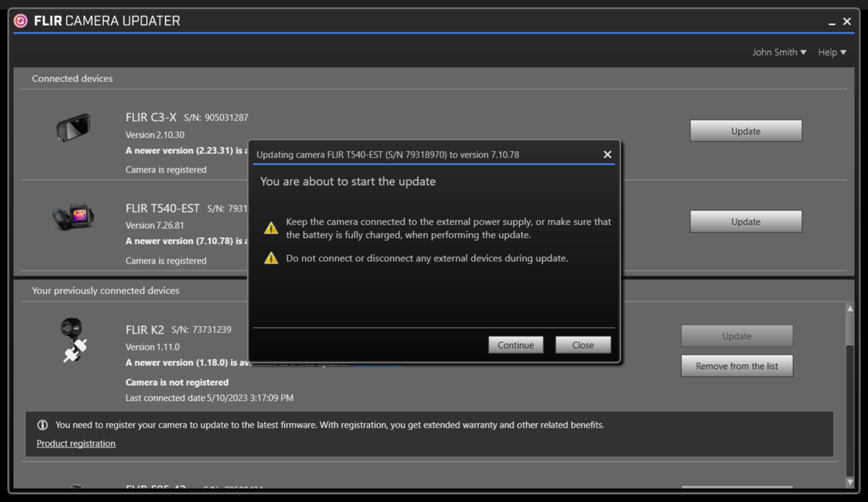
Task: Dismiss the update dialog using its X icon
Action: click(608, 154)
